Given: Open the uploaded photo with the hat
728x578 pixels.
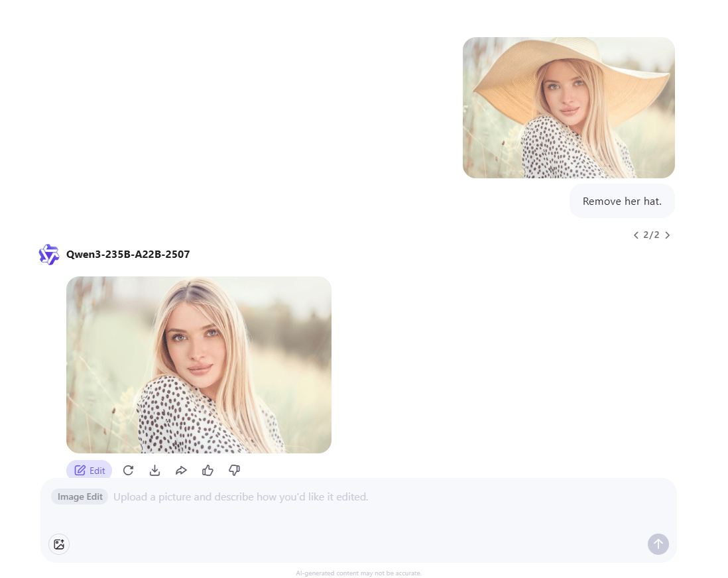Looking at the screenshot, I should point(568,107).
